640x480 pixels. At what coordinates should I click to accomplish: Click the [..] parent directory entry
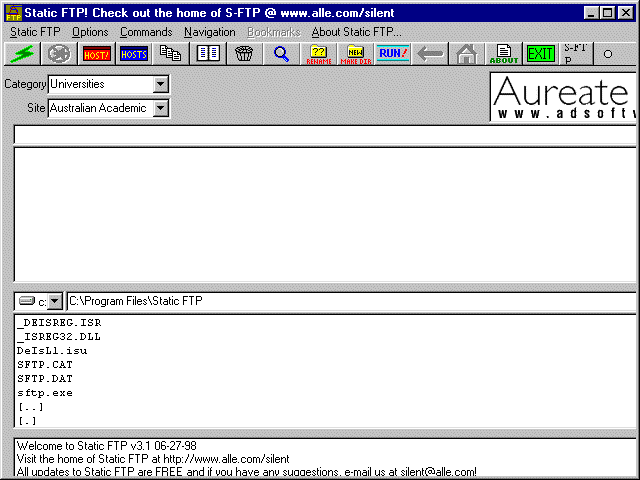tap(30, 407)
